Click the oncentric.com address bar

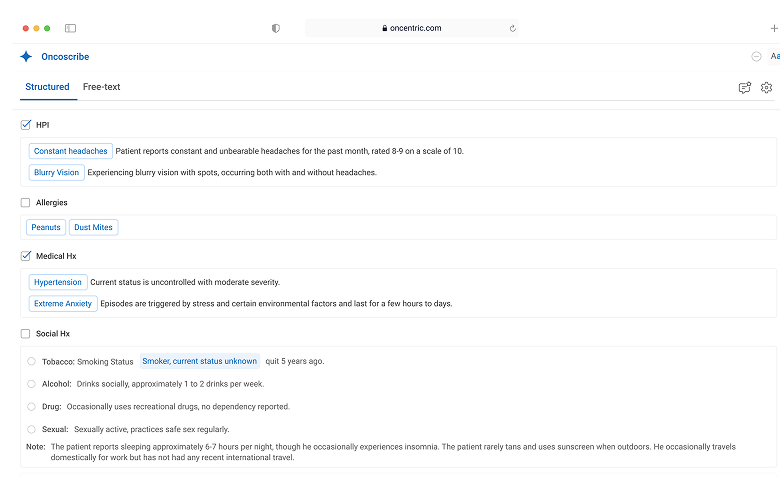(x=412, y=28)
